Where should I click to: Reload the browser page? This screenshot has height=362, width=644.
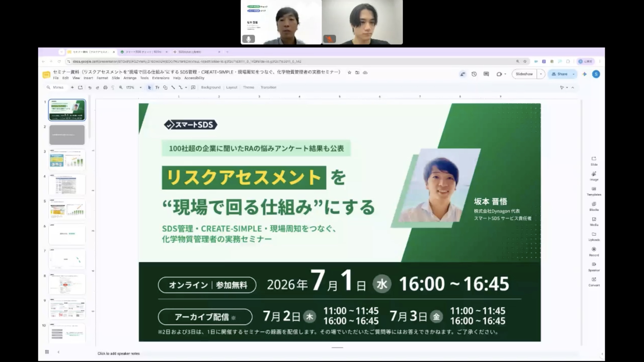coord(59,61)
